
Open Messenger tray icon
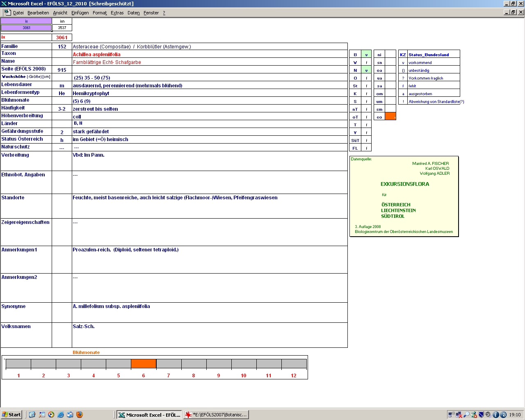click(474, 415)
